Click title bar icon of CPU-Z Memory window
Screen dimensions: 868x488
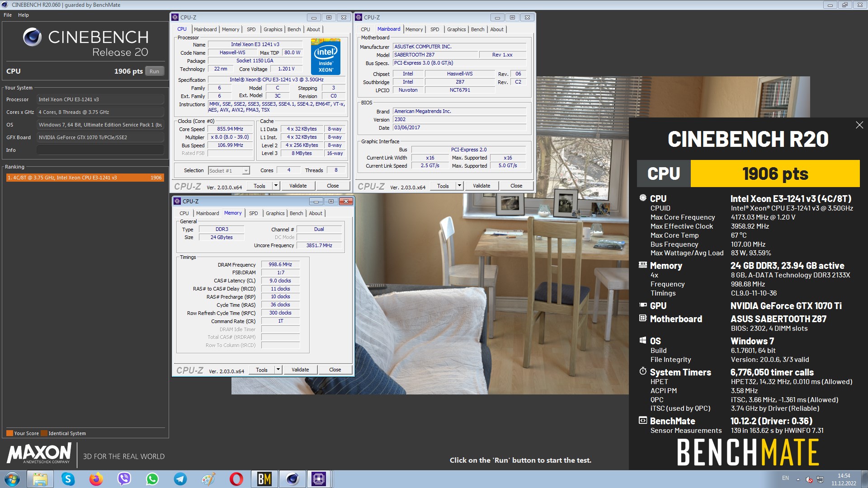click(x=178, y=201)
